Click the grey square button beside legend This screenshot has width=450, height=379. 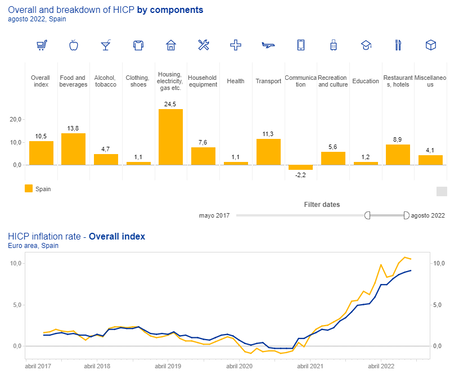442,191
